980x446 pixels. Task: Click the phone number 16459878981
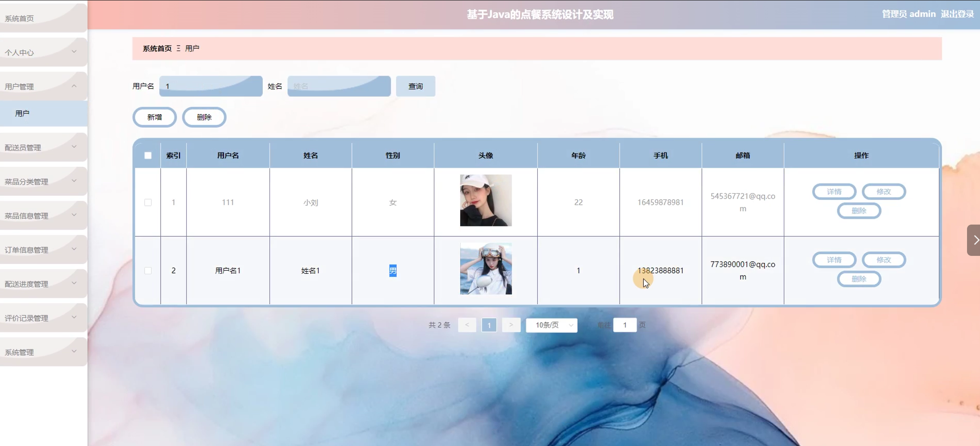coord(660,202)
